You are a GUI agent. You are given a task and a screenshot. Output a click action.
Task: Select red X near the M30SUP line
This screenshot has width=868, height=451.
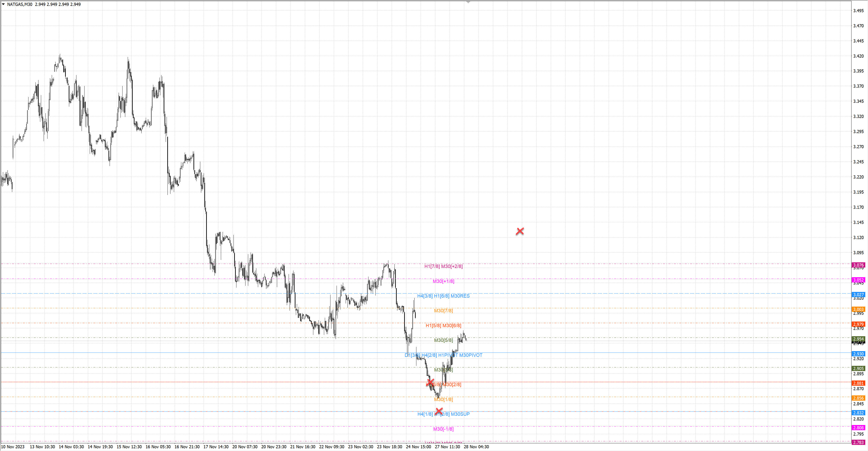[439, 411]
